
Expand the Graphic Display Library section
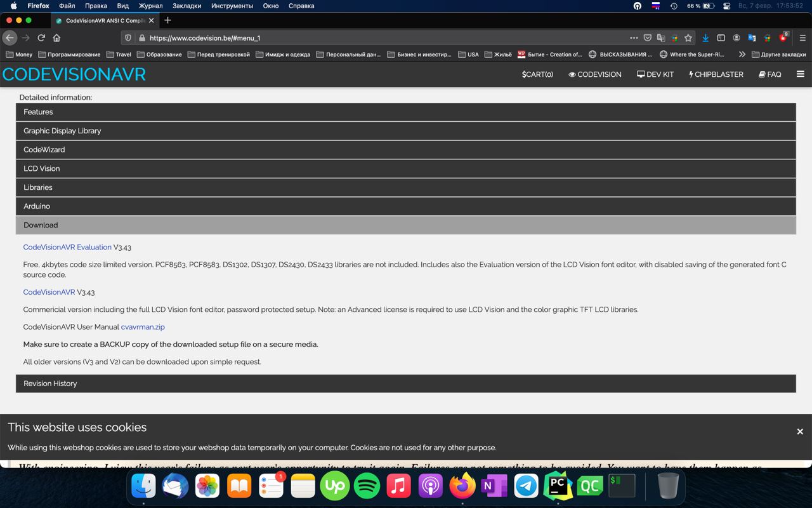click(x=406, y=131)
